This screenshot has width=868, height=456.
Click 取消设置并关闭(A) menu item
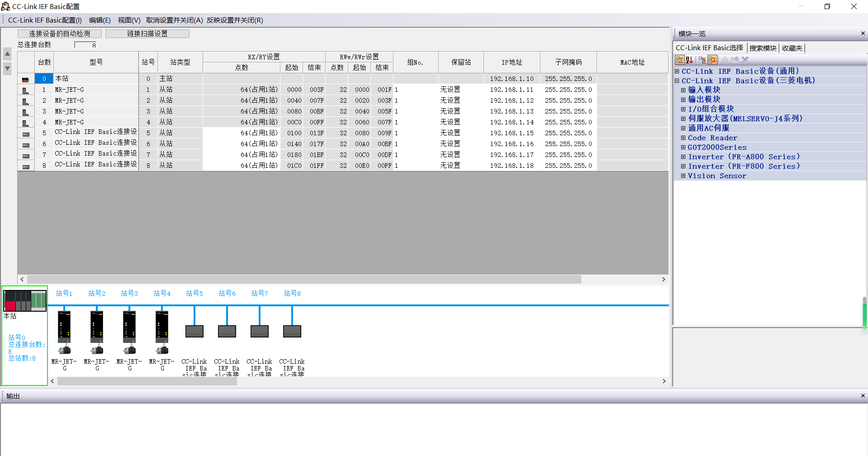pos(174,20)
